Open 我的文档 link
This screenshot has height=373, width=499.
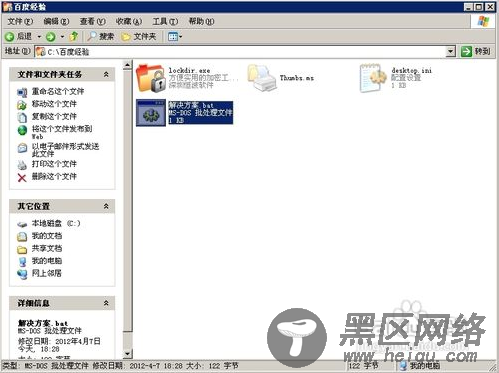click(x=47, y=236)
